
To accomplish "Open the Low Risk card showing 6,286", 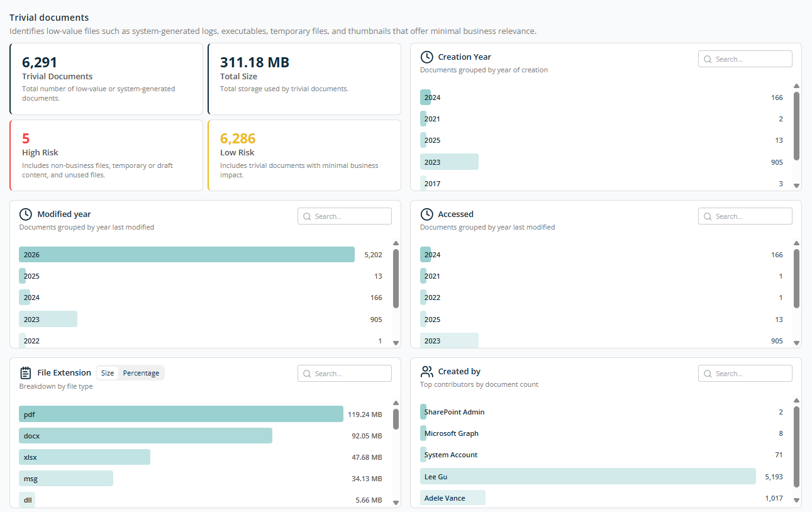I will (304, 155).
